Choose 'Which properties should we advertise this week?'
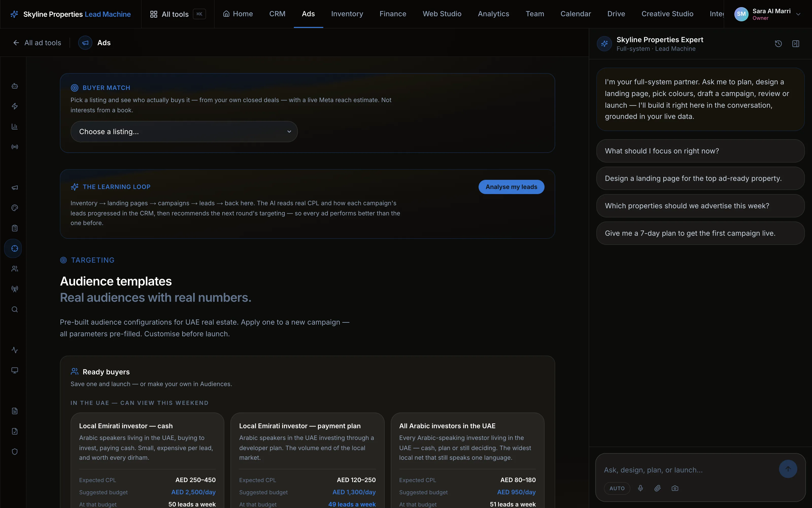The height and width of the screenshot is (508, 812). click(700, 206)
